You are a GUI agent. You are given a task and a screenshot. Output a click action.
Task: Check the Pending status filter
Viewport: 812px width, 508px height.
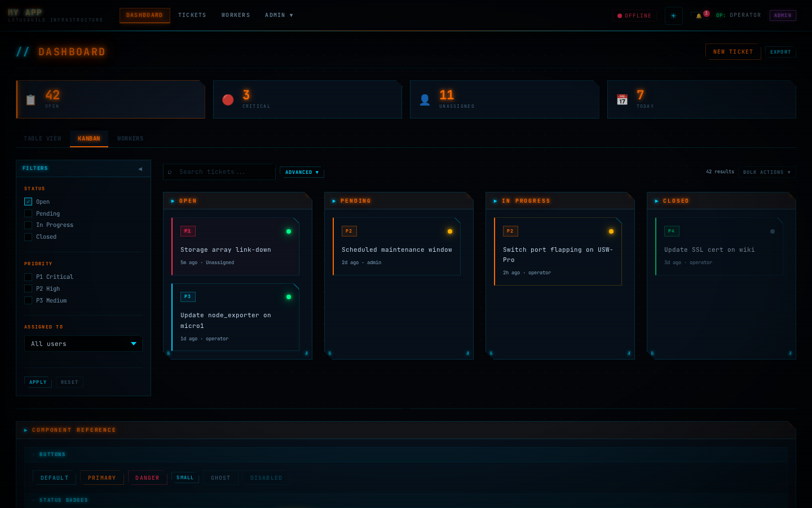(28, 213)
